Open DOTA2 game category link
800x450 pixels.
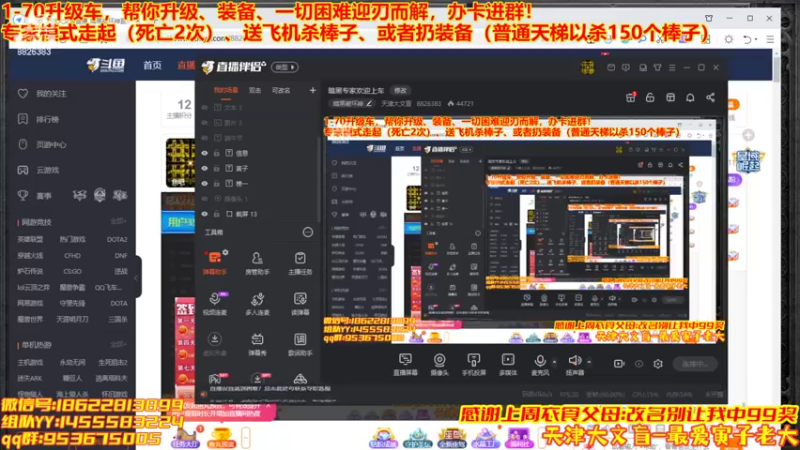tap(117, 239)
